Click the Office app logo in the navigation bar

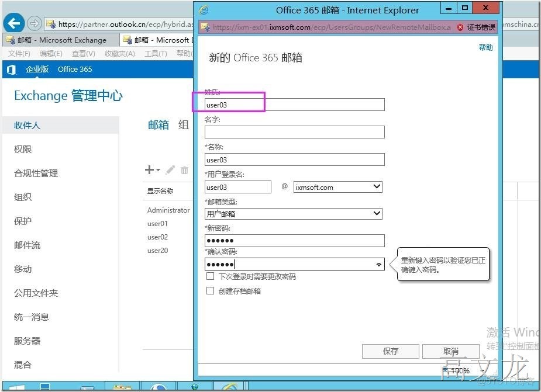coord(10,69)
